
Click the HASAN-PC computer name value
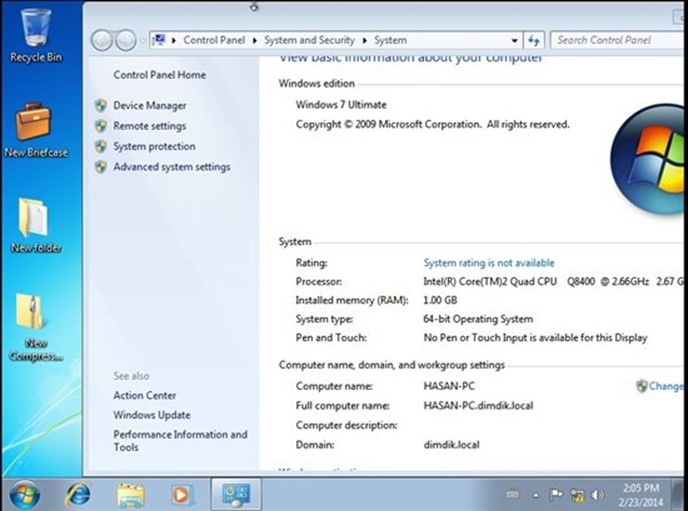coord(449,386)
